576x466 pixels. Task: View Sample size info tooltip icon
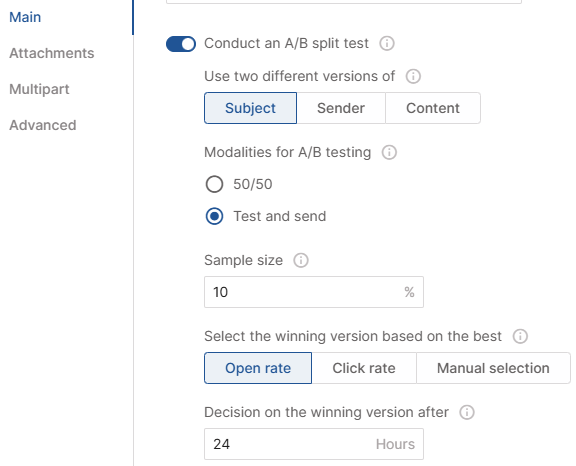(301, 260)
